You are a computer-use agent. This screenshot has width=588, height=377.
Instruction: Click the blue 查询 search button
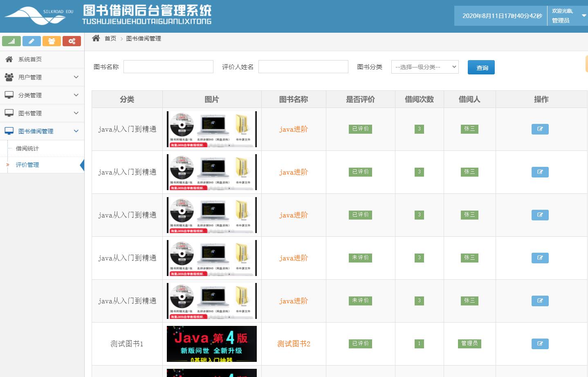pyautogui.click(x=481, y=67)
